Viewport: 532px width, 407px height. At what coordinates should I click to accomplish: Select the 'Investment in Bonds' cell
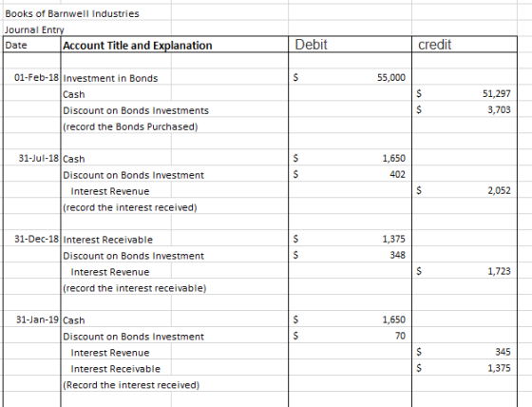[x=110, y=79]
